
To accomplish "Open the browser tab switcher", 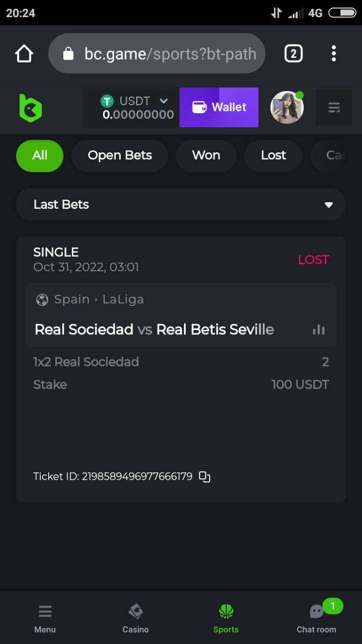I will point(293,54).
